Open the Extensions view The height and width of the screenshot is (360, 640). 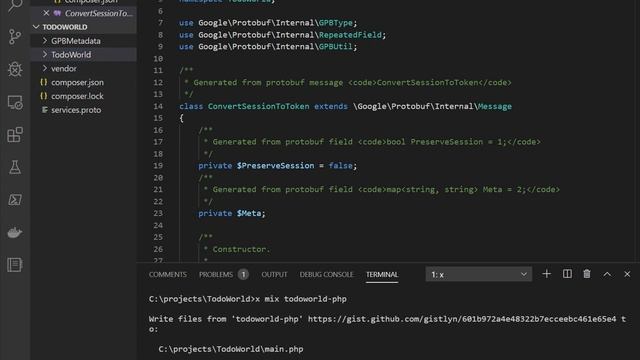(15, 135)
